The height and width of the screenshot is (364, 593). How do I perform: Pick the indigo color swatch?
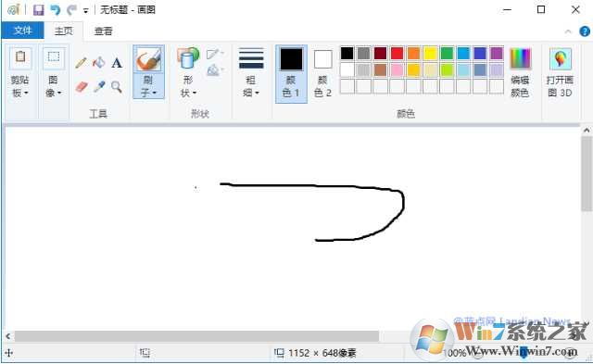point(480,53)
